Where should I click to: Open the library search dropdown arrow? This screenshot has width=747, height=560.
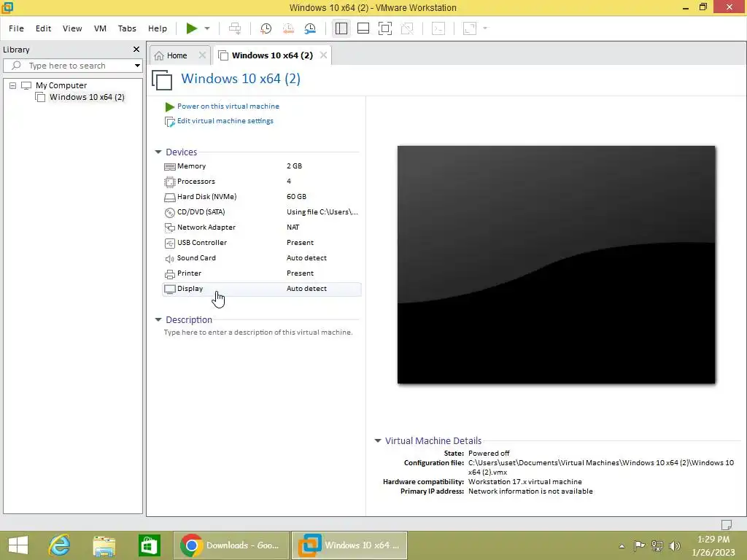(x=137, y=66)
